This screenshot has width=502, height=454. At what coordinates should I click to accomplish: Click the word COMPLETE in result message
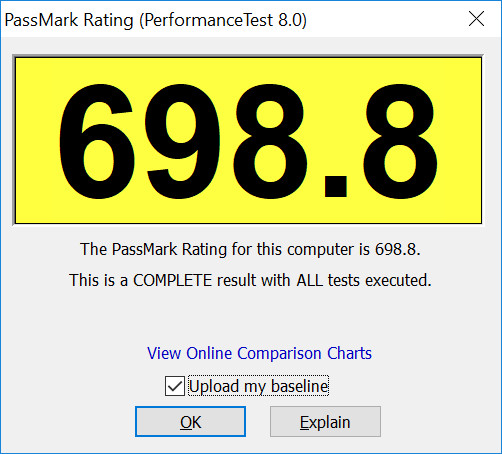click(173, 280)
